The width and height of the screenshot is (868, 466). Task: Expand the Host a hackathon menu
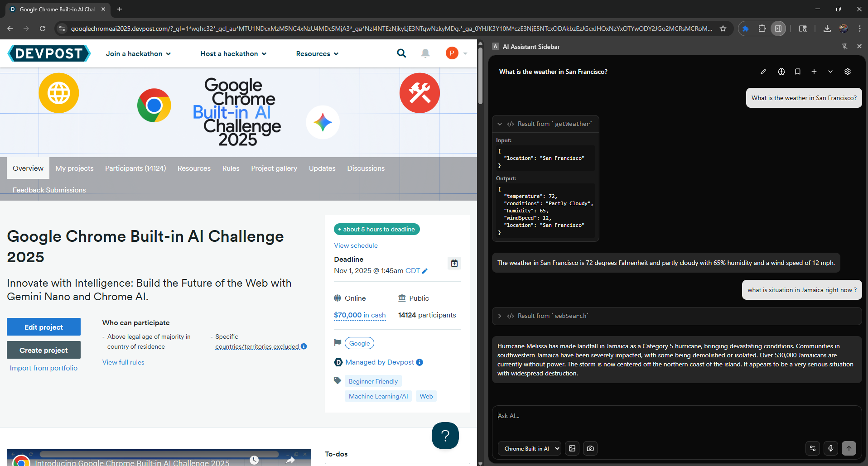point(234,53)
